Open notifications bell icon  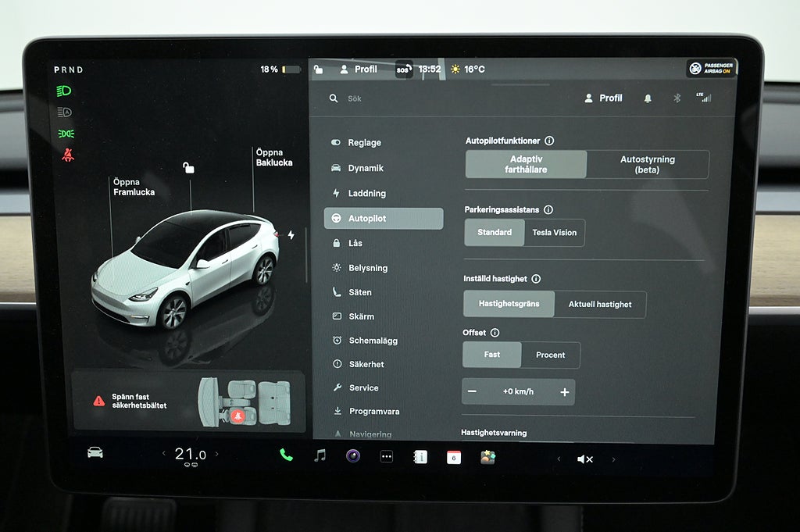click(x=648, y=98)
